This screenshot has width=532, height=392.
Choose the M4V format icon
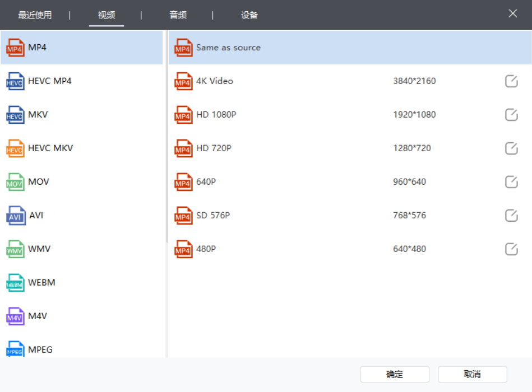[16, 316]
